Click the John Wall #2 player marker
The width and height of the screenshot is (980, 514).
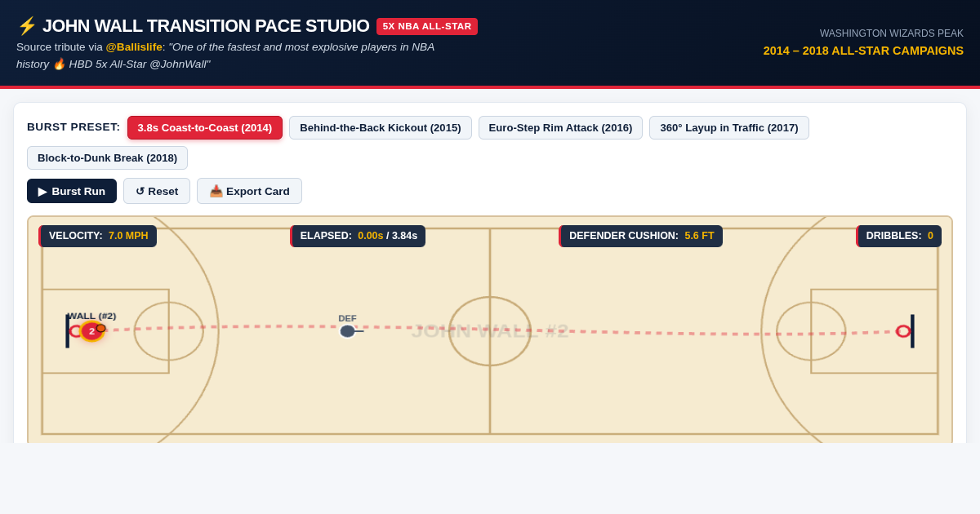pos(91,331)
